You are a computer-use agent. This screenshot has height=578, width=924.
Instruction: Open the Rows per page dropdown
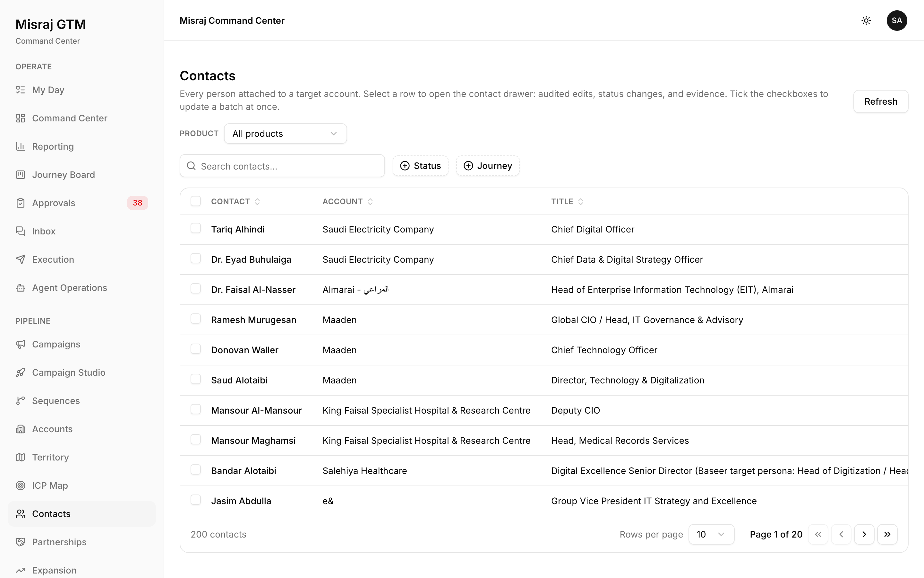point(711,534)
